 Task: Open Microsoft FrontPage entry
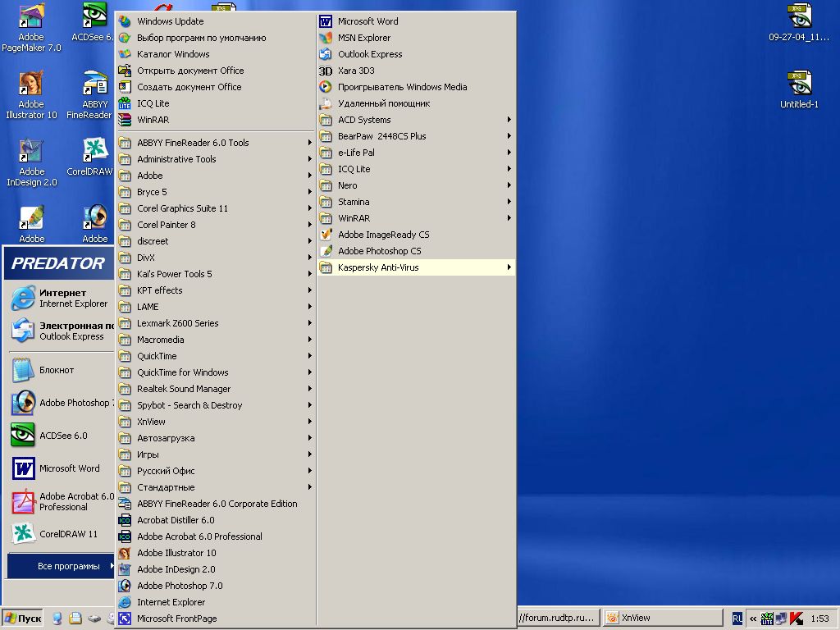tap(216, 619)
